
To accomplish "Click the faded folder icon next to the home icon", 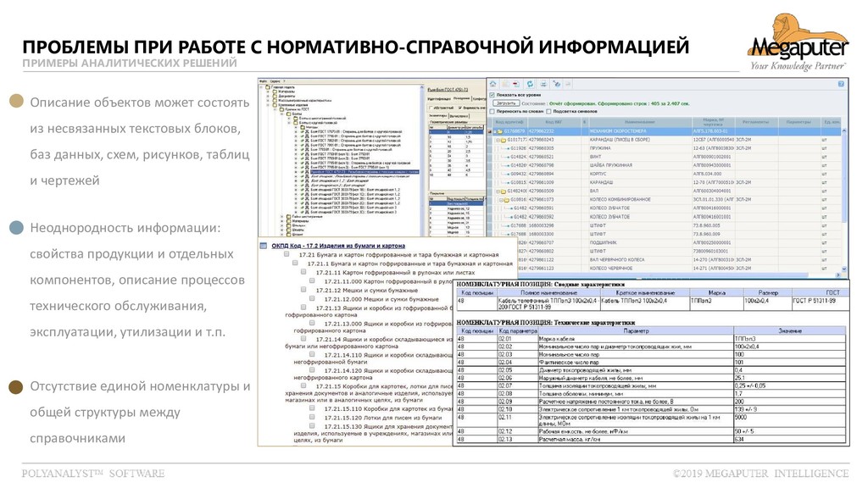I will pos(505,84).
